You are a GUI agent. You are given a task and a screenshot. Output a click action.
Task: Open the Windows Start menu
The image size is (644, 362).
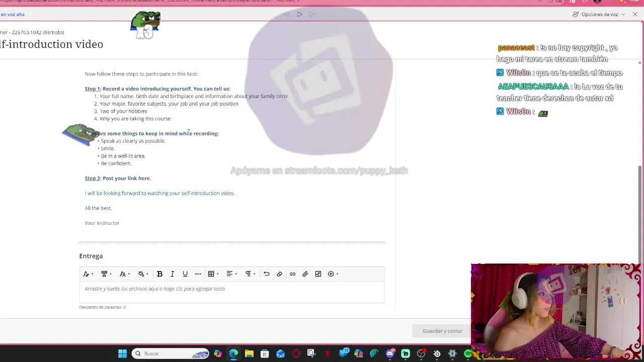click(122, 353)
